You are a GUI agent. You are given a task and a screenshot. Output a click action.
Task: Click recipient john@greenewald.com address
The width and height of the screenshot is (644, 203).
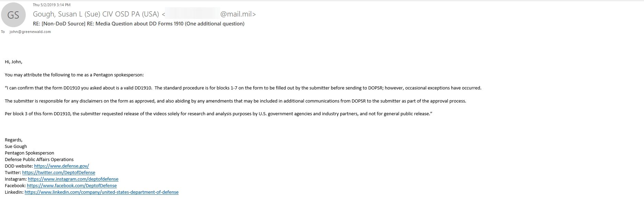(30, 32)
